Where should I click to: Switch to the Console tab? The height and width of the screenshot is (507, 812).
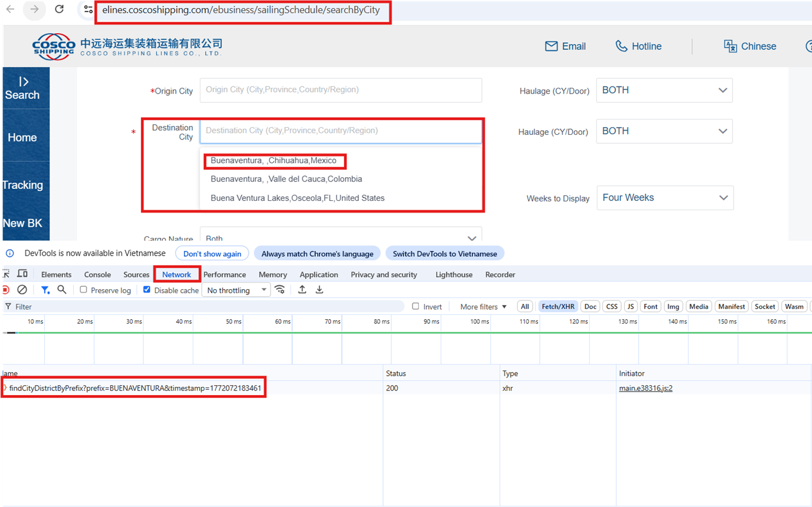coord(97,274)
